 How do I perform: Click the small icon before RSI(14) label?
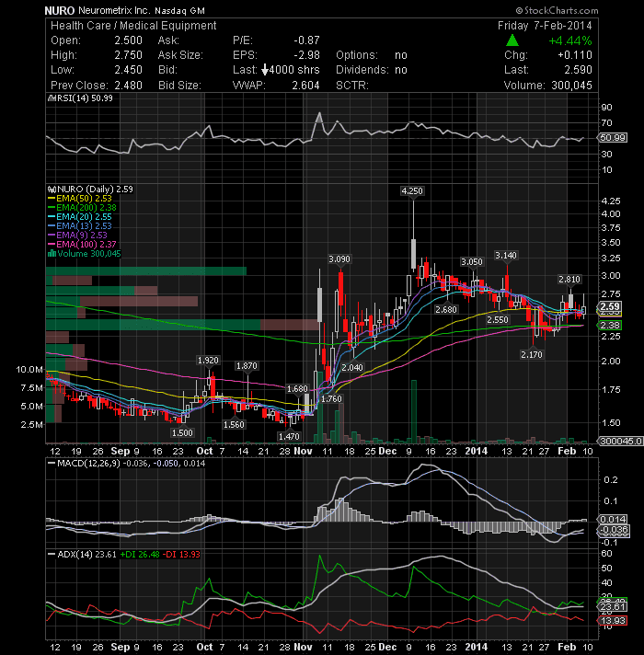tap(52, 98)
